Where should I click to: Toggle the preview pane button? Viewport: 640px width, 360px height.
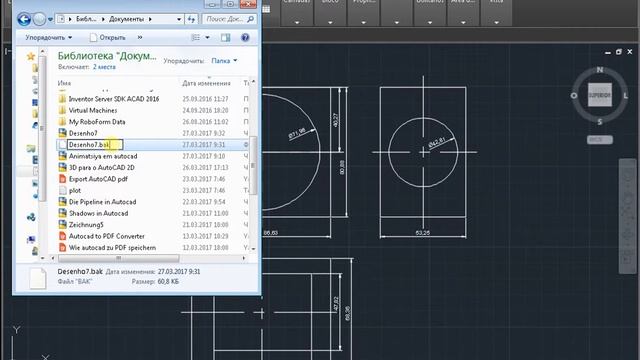[x=226, y=38]
